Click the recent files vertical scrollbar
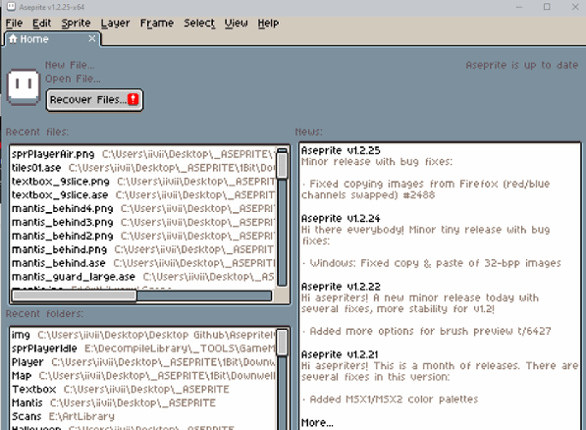The height and width of the screenshot is (430, 586). pos(283,217)
